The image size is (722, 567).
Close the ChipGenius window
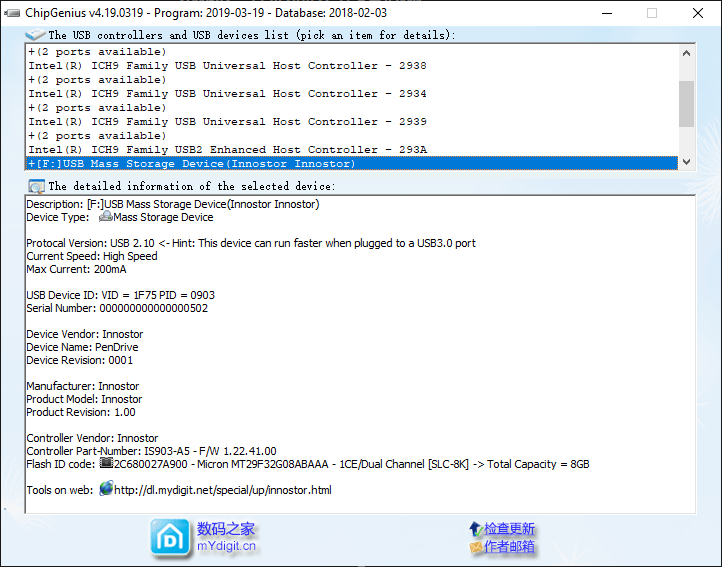point(698,13)
